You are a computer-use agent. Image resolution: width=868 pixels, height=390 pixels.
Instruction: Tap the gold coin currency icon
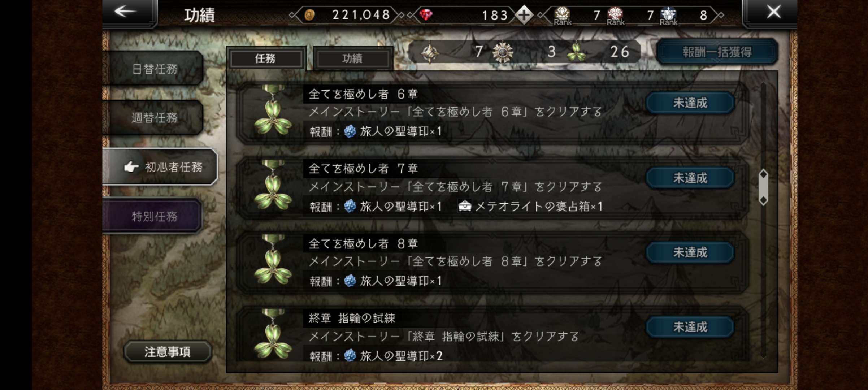pos(309,15)
